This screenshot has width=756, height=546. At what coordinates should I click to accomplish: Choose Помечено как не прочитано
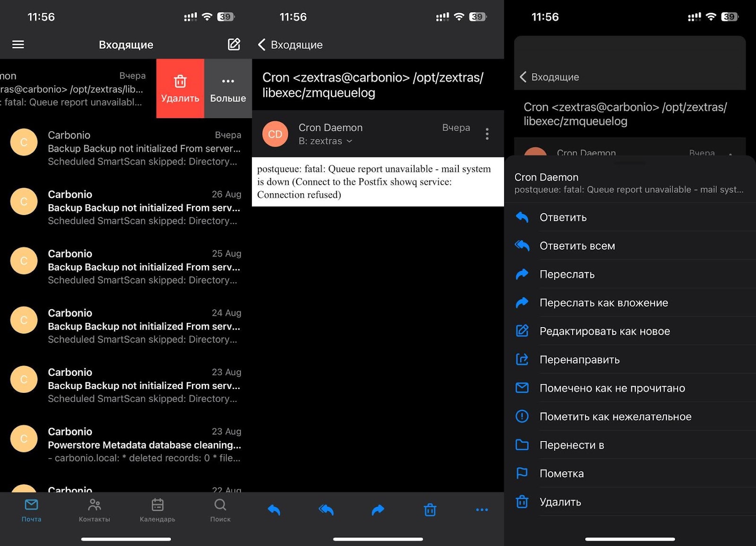pos(630,388)
